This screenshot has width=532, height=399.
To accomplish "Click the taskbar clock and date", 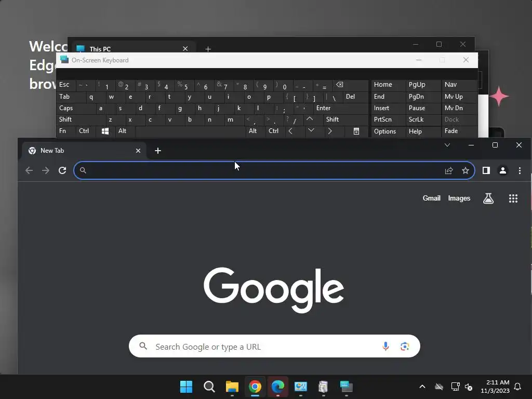I will [495, 387].
